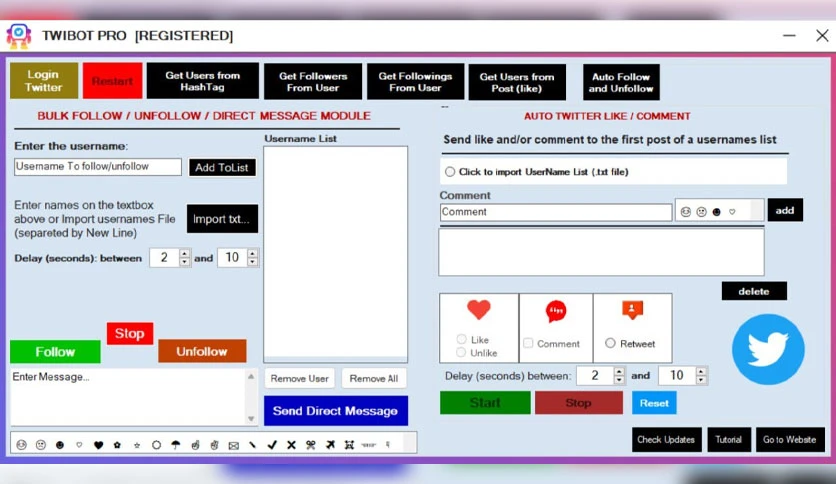The image size is (836, 484).
Task: Insert the smiling face emoji in comment bar
Action: point(686,212)
